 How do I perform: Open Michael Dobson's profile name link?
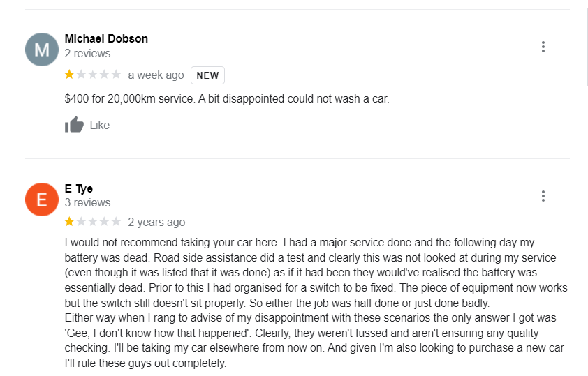(x=106, y=38)
